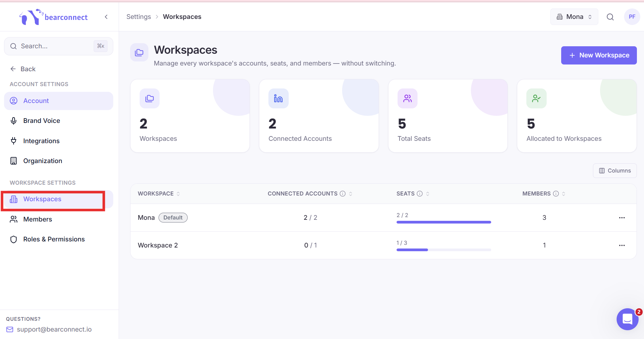Create a New Workspace
Viewport: 644px width, 339px height.
pyautogui.click(x=599, y=55)
